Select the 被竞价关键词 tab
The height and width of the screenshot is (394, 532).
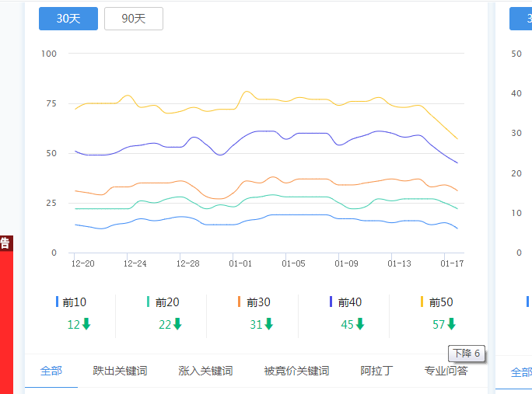click(296, 371)
